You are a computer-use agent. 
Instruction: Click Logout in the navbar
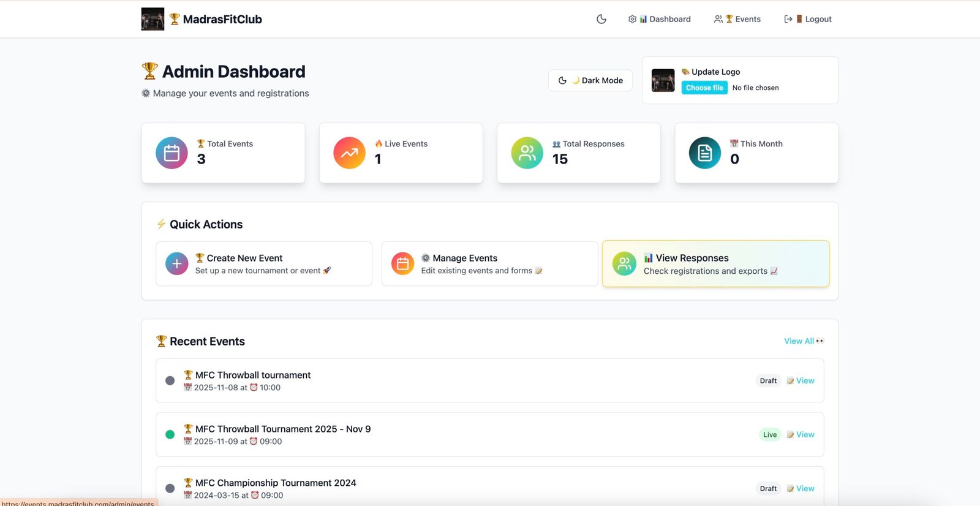coord(808,19)
